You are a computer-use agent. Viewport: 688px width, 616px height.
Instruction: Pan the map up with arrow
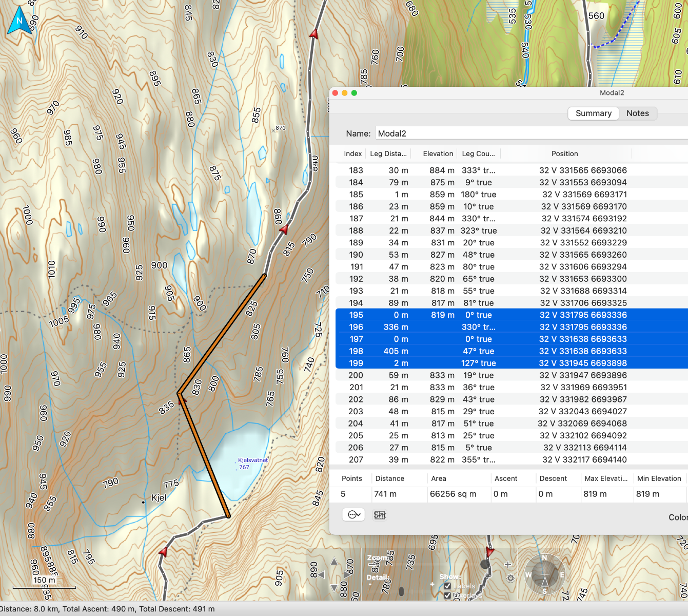[x=334, y=562]
